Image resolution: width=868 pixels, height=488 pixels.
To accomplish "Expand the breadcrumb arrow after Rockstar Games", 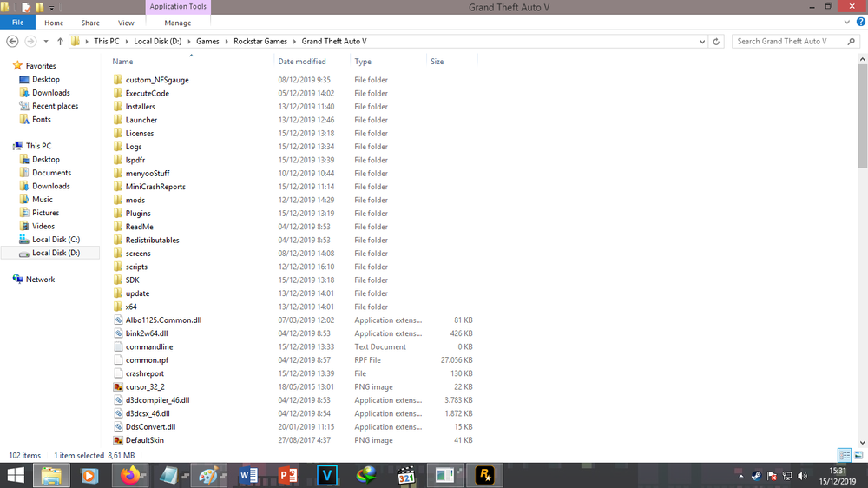I will click(294, 42).
